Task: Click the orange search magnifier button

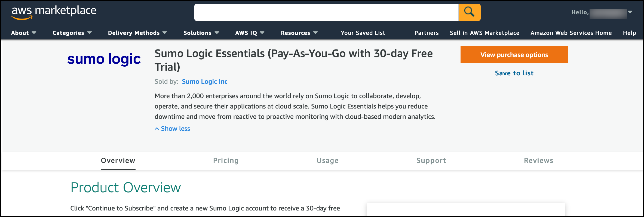Action: [x=469, y=12]
